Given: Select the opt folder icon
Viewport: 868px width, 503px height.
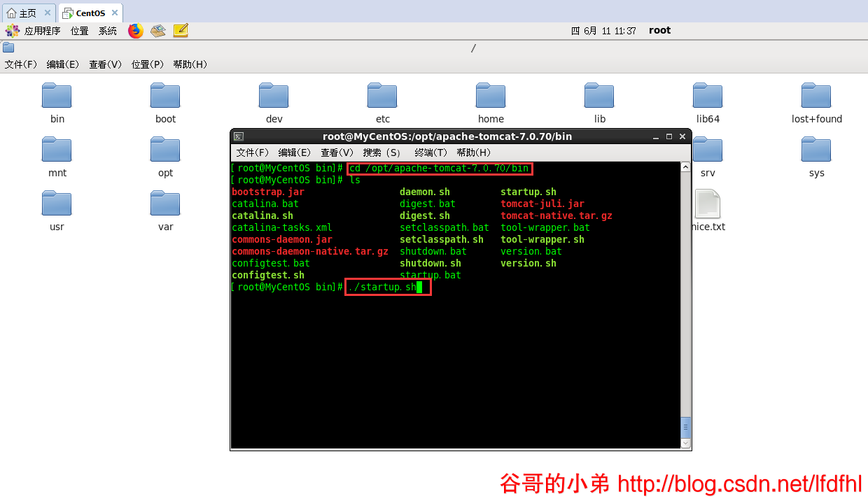Looking at the screenshot, I should tap(165, 149).
